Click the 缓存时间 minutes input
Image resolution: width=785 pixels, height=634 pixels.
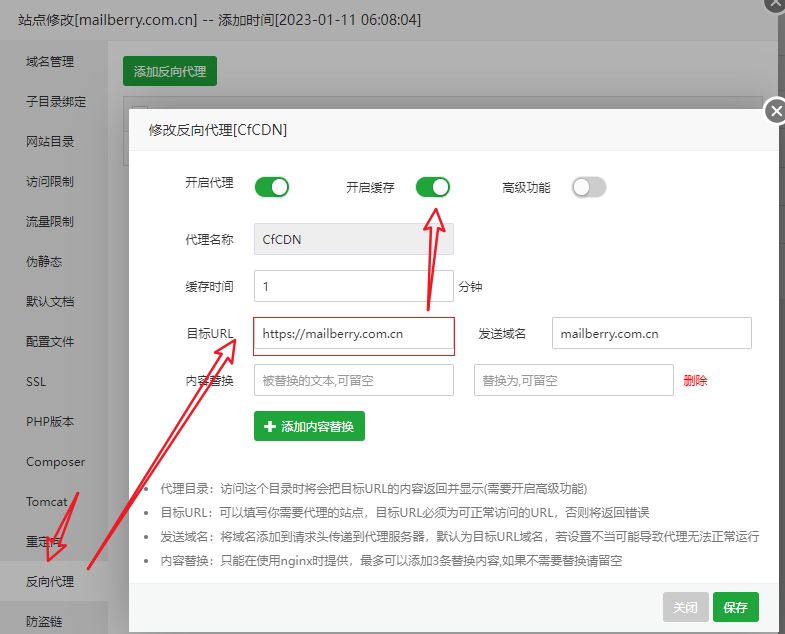(x=354, y=286)
